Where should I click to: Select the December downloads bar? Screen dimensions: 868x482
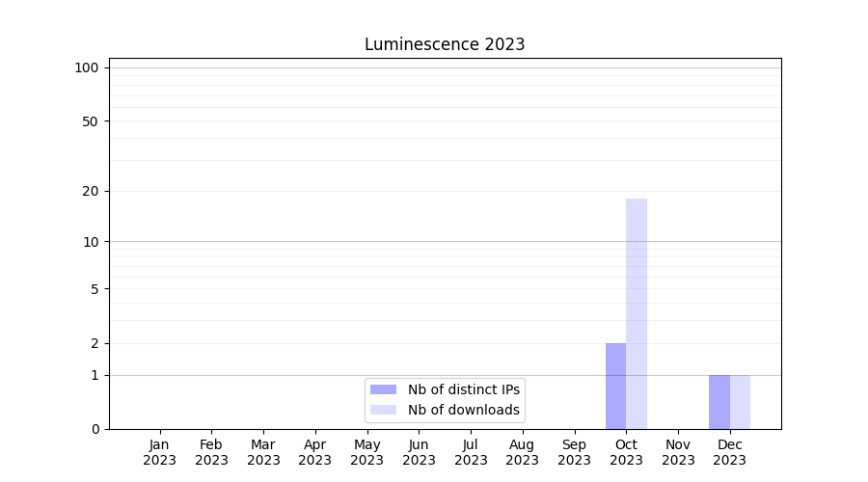tap(740, 402)
